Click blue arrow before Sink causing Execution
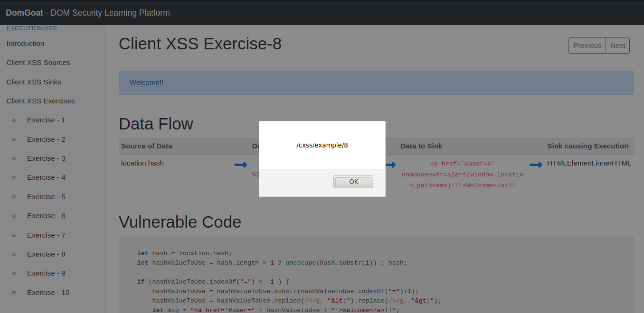This screenshot has height=313, width=644. 536,165
